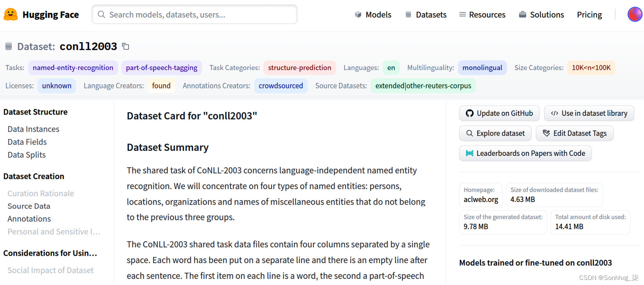Select the monolingual tag
The image size is (644, 285).
tap(482, 67)
